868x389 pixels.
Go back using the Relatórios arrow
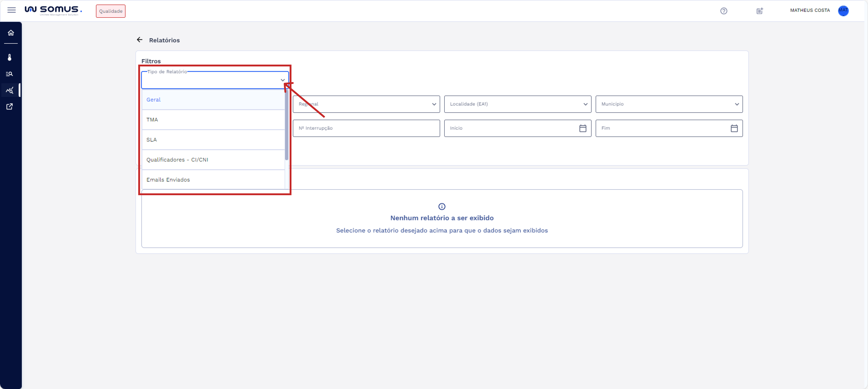pos(140,40)
